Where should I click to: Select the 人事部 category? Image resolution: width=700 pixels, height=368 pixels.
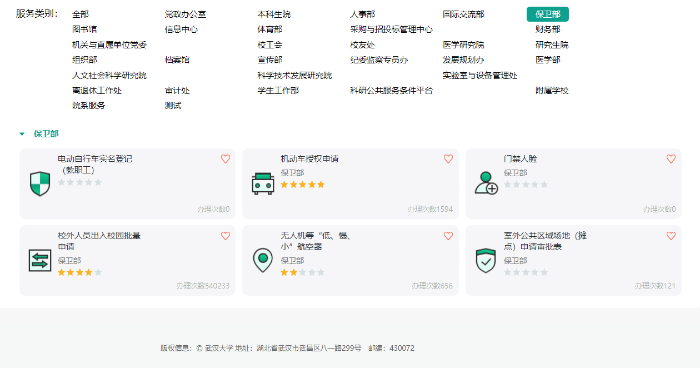pos(362,14)
